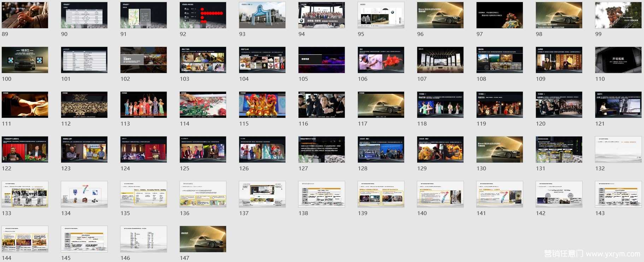Choose slide 115 colorful lion dance thumbnail

pos(262,105)
